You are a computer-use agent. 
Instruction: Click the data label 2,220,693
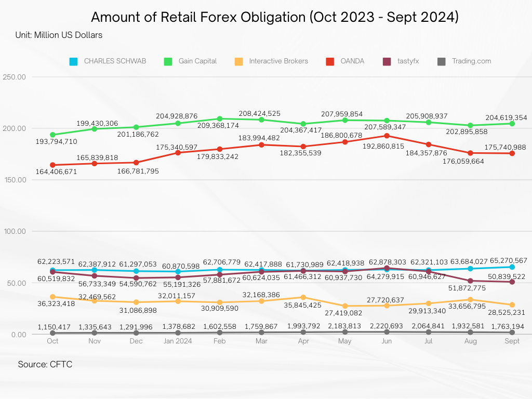coord(387,326)
